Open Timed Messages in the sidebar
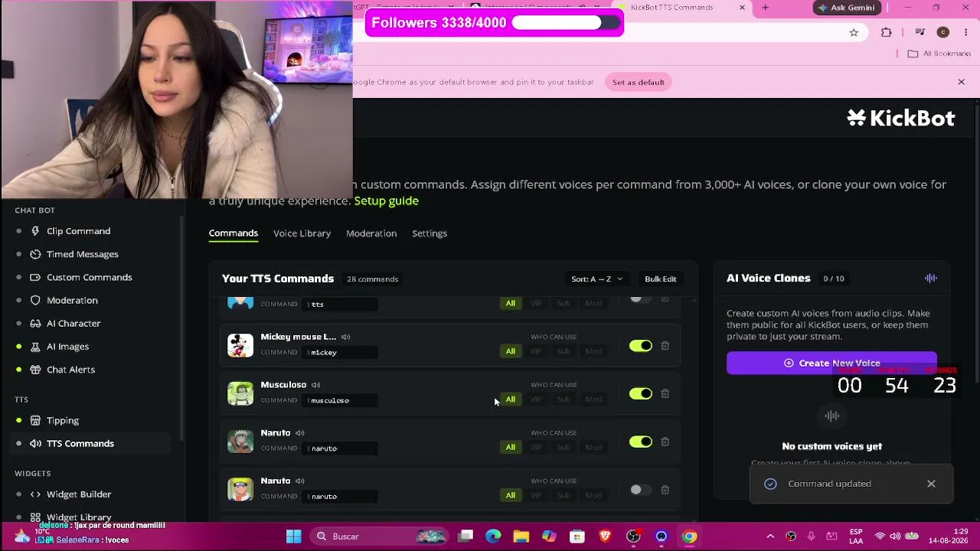Image resolution: width=980 pixels, height=551 pixels. (x=82, y=254)
